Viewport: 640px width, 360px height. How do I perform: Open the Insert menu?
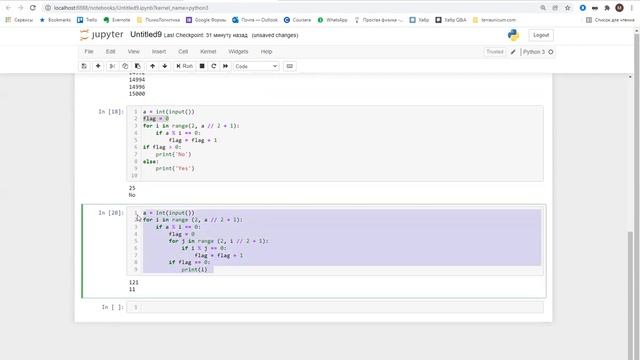coord(159,52)
